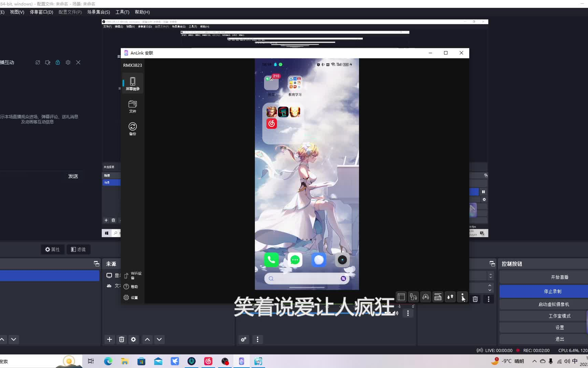
Task: Click star-shaped icon in 直播互动 panel header
Action: pos(48,62)
